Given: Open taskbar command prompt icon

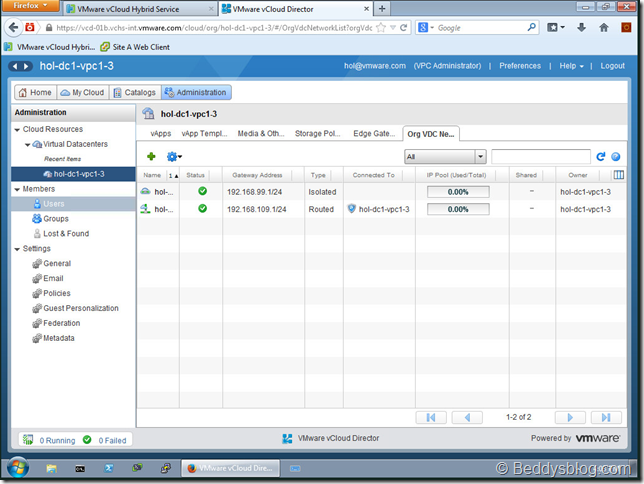Looking at the screenshot, I should pos(80,468).
